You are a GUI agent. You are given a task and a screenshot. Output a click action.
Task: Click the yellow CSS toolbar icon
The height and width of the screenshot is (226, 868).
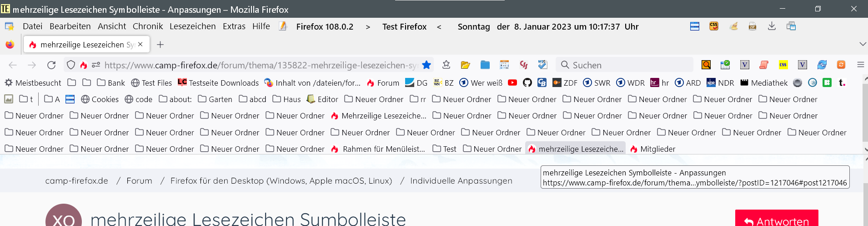(x=783, y=65)
